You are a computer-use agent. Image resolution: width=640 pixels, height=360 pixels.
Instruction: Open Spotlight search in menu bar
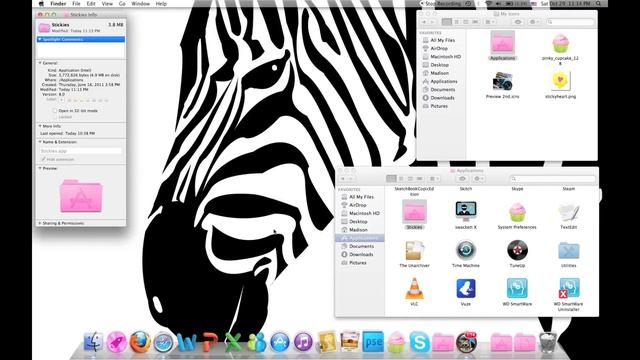coord(598,3)
